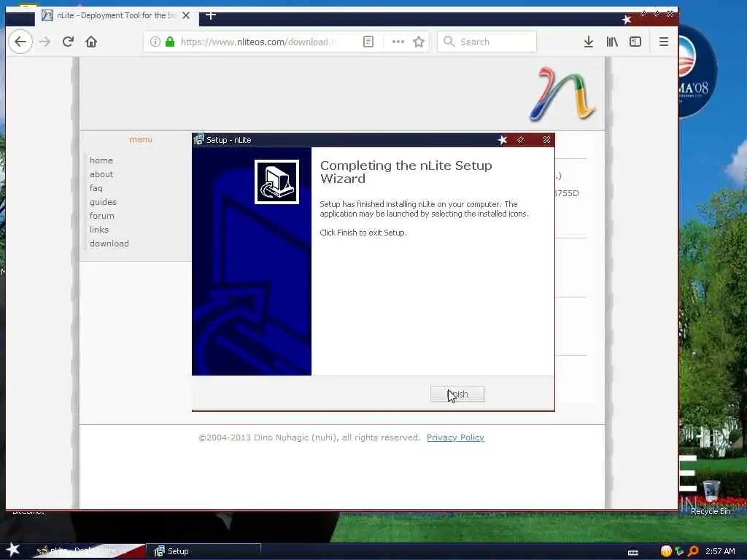Open the Privacy Policy link
Image resolution: width=747 pixels, height=560 pixels.
click(x=455, y=437)
